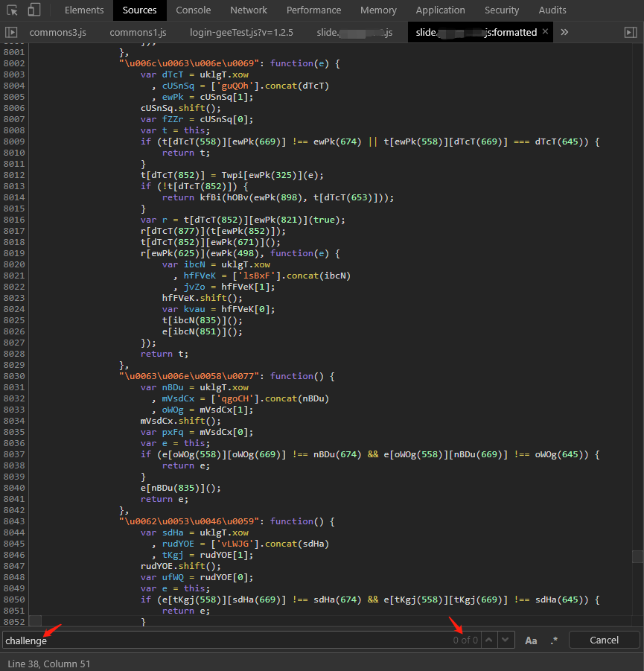Toggle the regex search option
This screenshot has height=671, width=644.
[x=554, y=640]
